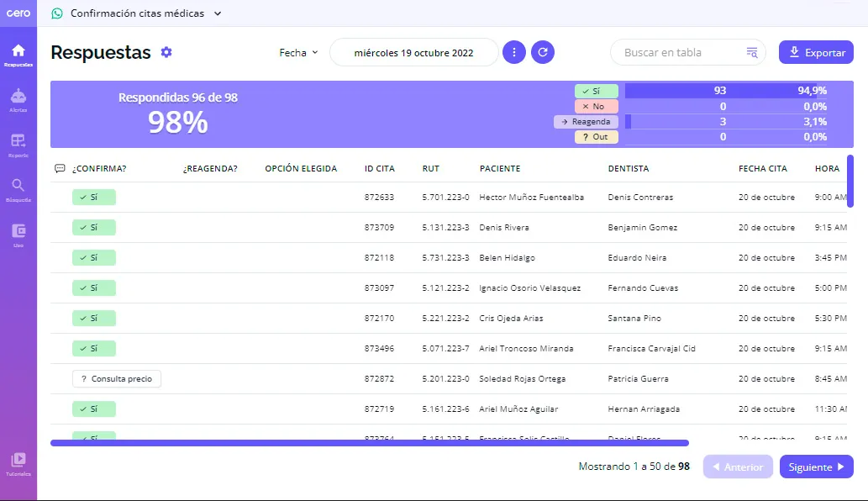Click the Sí tag for Denis Rivera
This screenshot has height=501, width=868.
93,228
